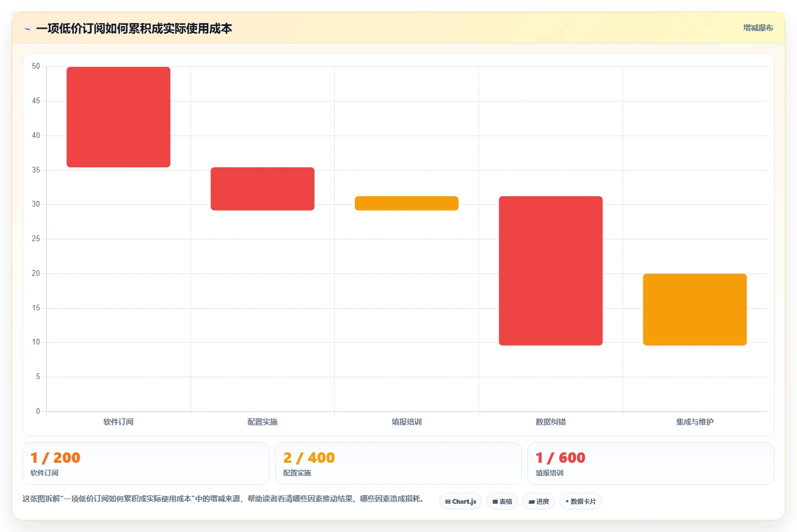Click the 软件订阅 x-axis label

pos(118,422)
